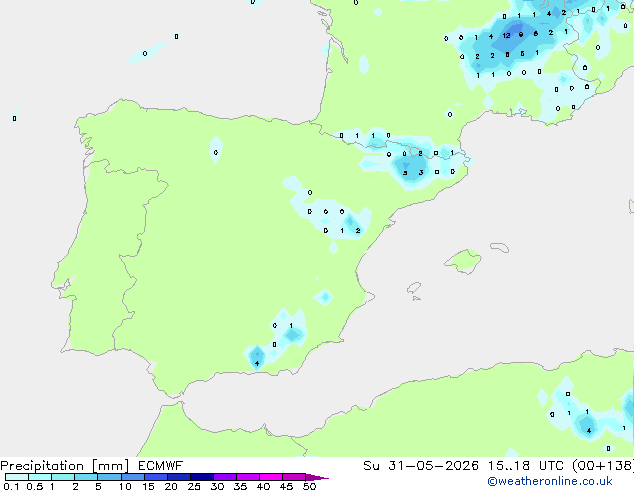Click the 0.1–0.5 mm legend swatch

click(17, 477)
